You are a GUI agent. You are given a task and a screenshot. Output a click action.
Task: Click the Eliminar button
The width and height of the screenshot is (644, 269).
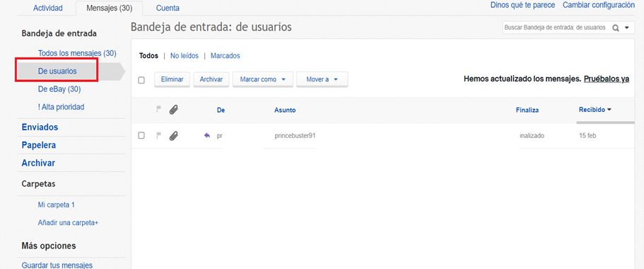click(x=172, y=79)
